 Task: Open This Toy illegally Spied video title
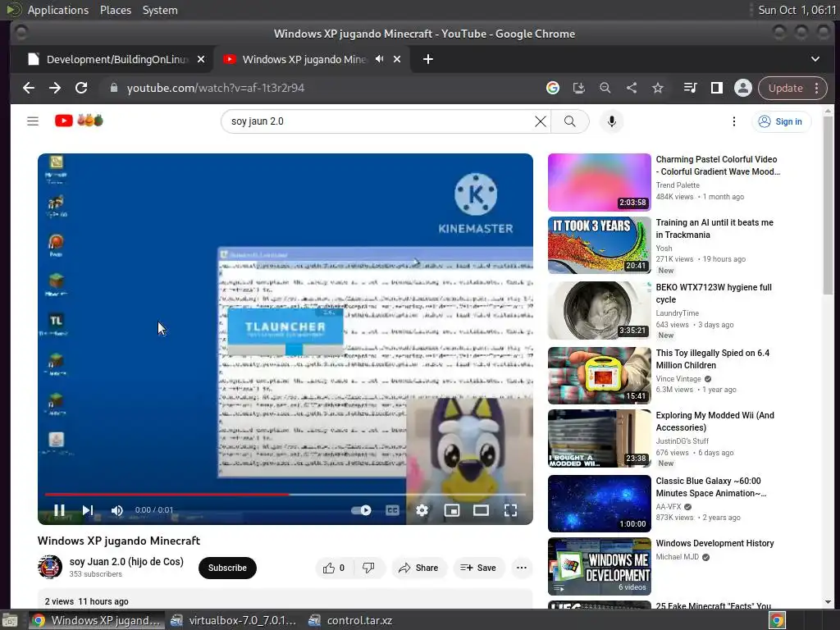point(713,359)
